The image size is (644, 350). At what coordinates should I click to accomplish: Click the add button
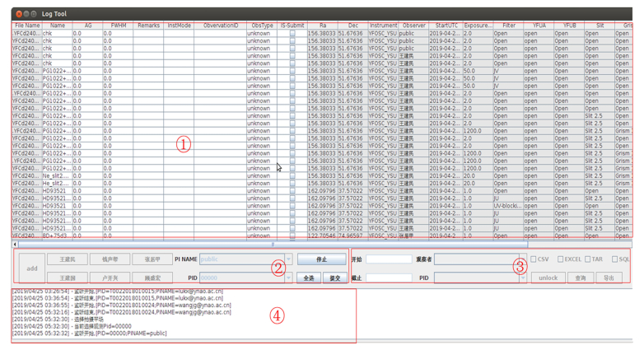31,268
